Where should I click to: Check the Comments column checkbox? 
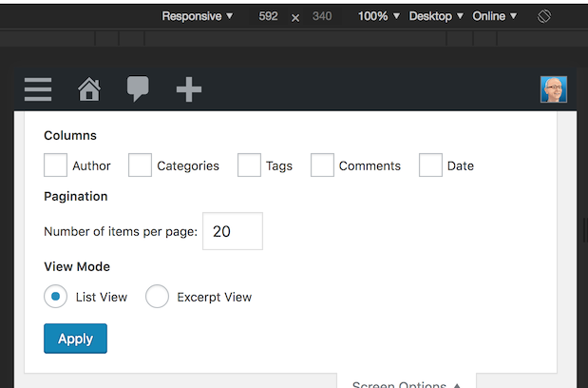point(322,165)
